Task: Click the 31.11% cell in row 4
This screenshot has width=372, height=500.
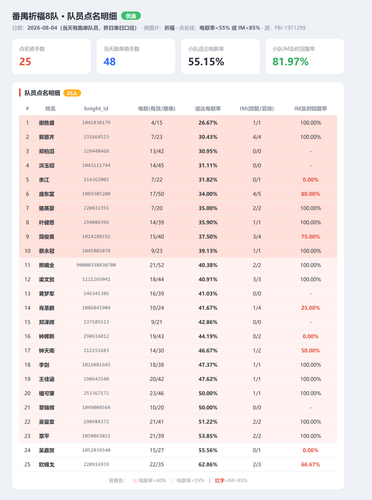Action: click(208, 165)
